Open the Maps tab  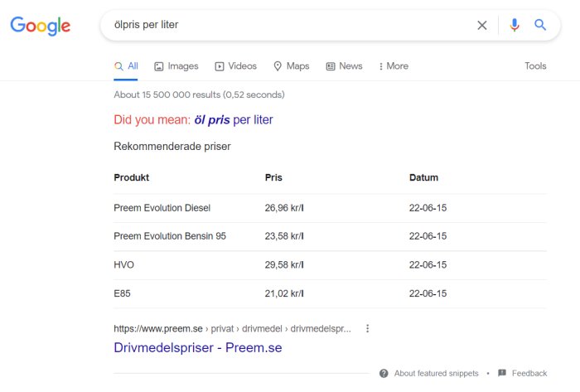(x=291, y=66)
